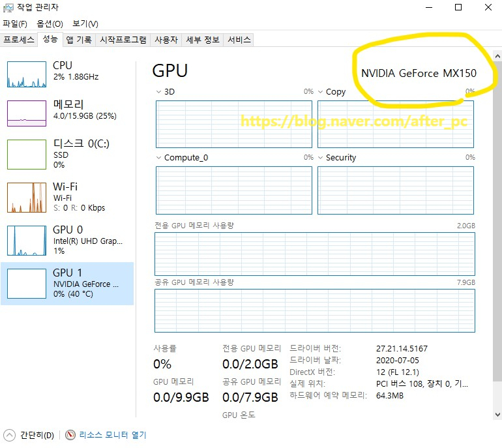Click the 간단히(D) collapse arrow icon
The height and width of the screenshot is (448, 502).
pos(9,435)
